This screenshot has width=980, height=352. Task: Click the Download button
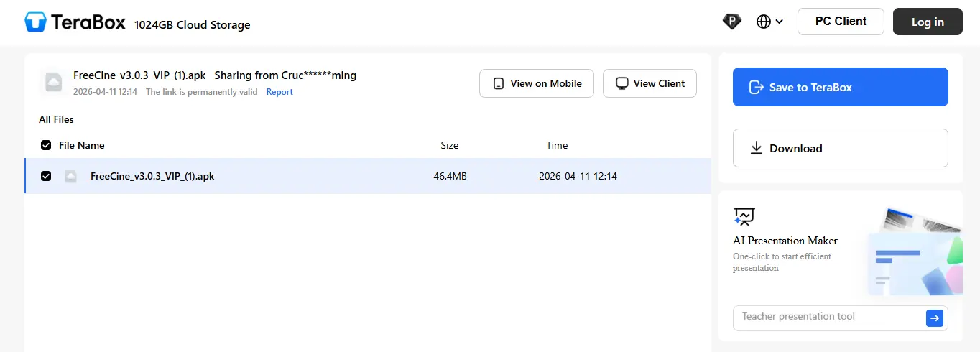pos(841,148)
